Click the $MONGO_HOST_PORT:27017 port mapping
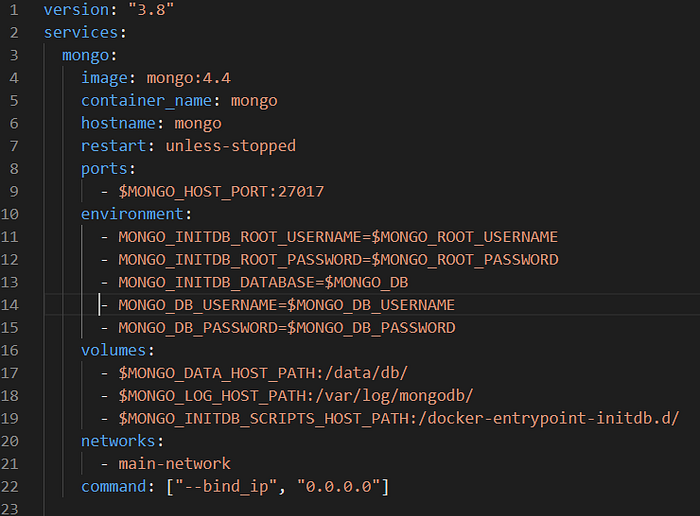 point(221,191)
